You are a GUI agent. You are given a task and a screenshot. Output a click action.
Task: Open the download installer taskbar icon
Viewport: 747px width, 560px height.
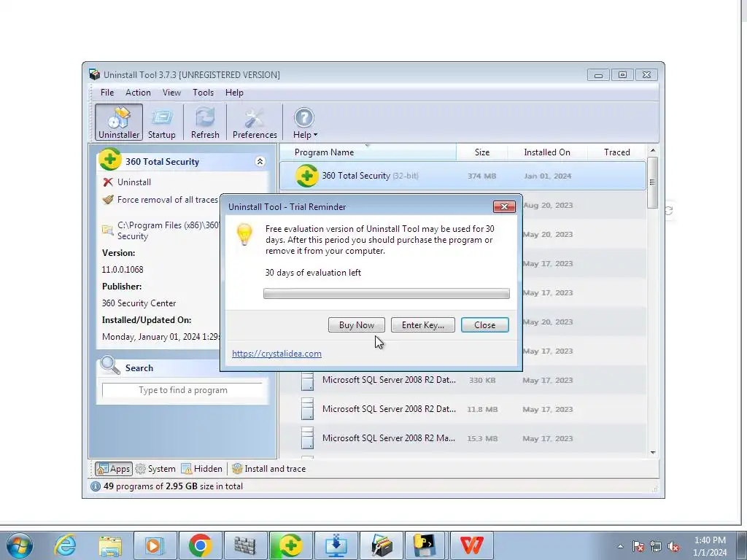click(336, 545)
